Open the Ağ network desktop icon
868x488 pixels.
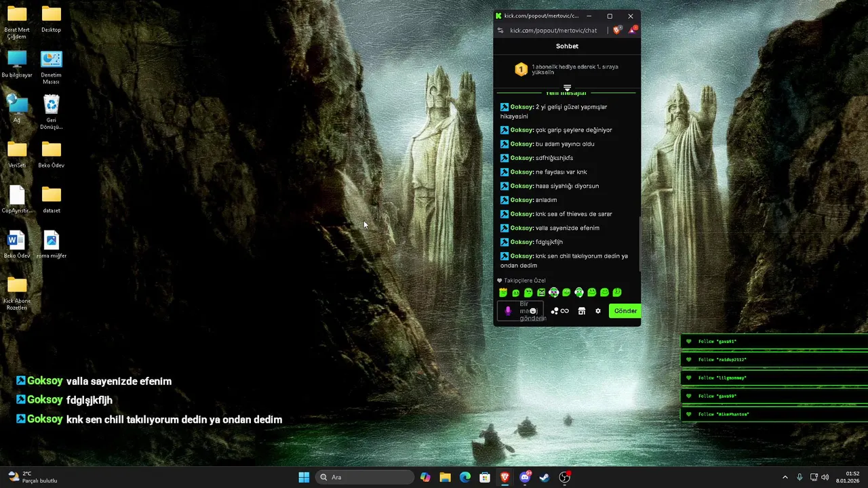point(17,108)
